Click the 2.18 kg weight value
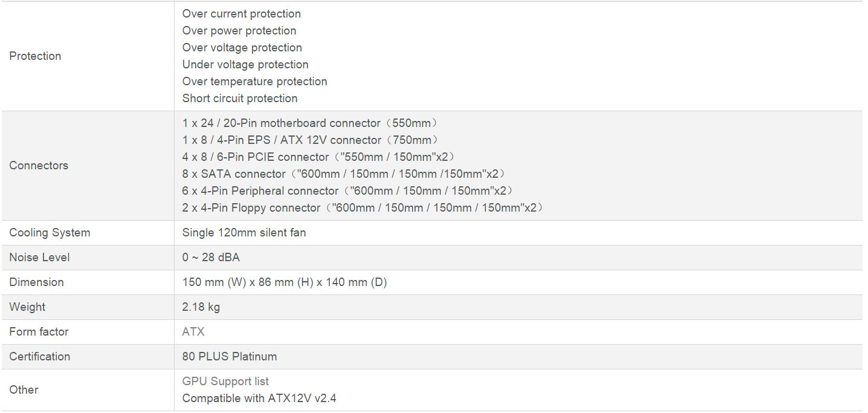868x413 pixels. [201, 307]
